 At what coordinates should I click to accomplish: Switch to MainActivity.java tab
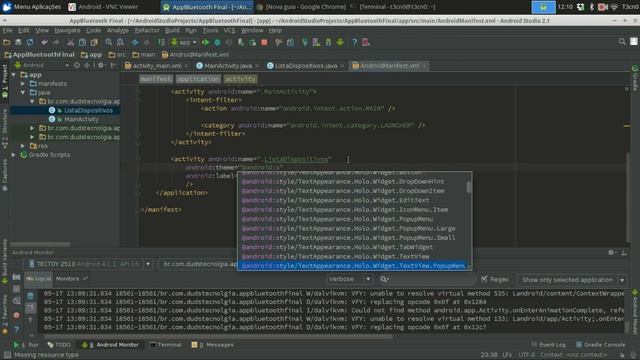pos(228,66)
